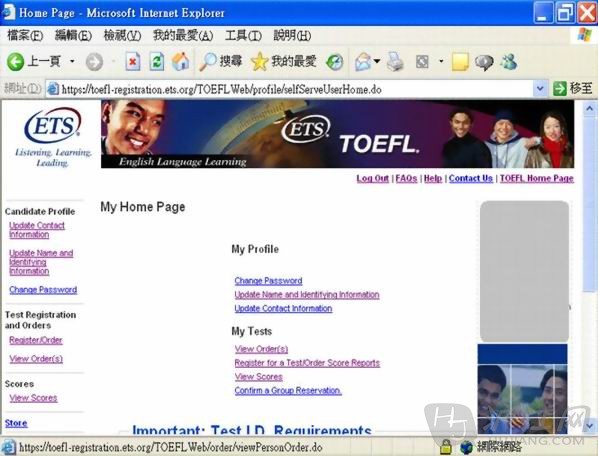The width and height of the screenshot is (598, 456).
Task: Open sidebar Register/Order link
Action: (x=36, y=340)
